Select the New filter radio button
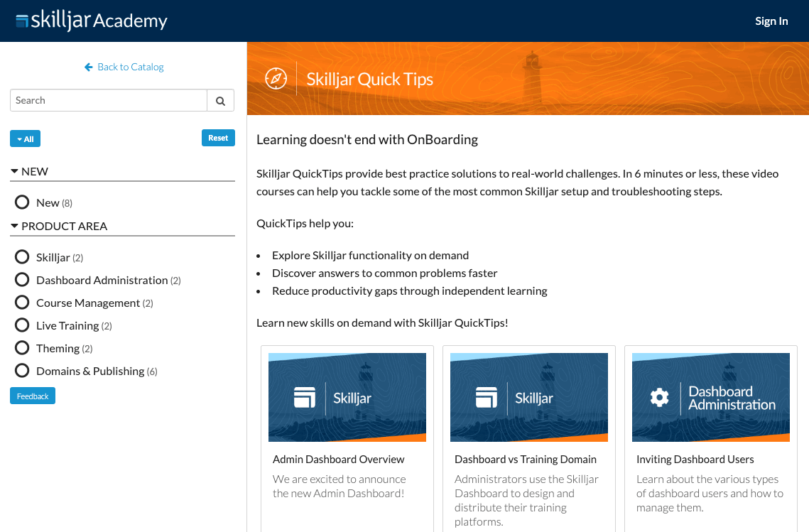Image resolution: width=809 pixels, height=532 pixels. click(x=22, y=202)
